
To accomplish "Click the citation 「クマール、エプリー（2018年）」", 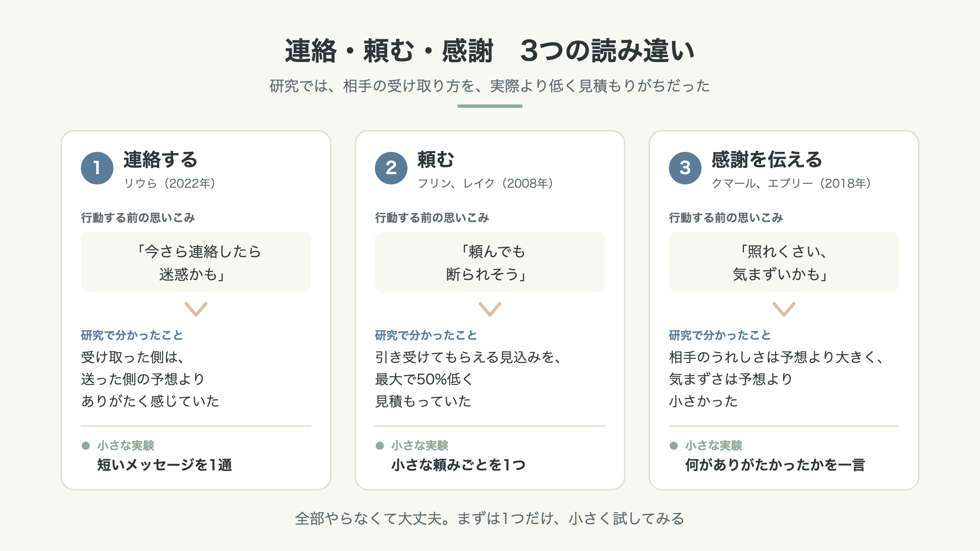I will (x=792, y=183).
